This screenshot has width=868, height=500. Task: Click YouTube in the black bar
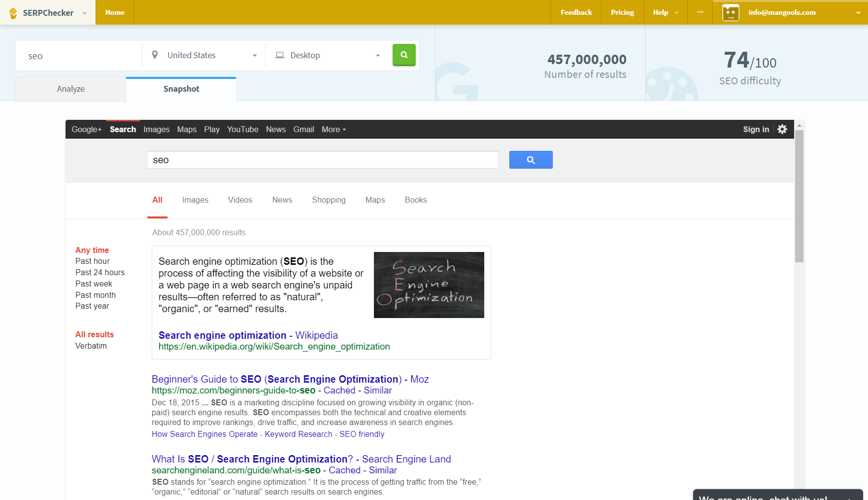pyautogui.click(x=242, y=129)
